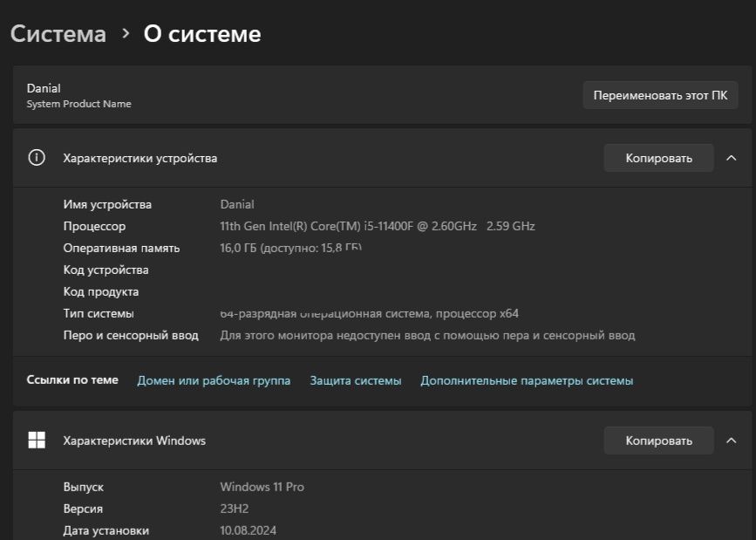
Task: Click System Product Name text
Action: point(78,104)
